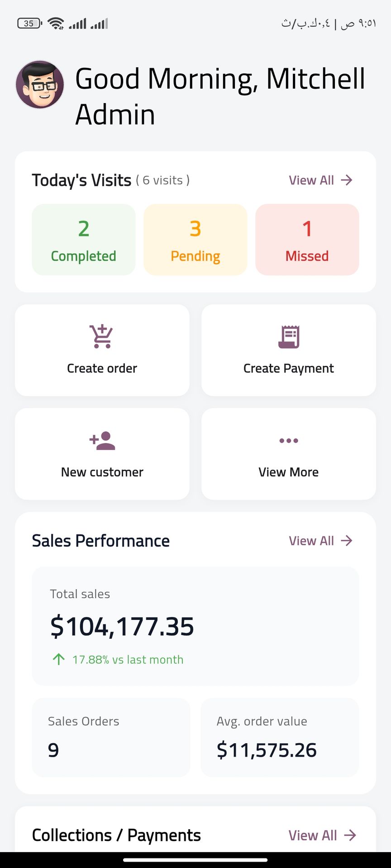This screenshot has height=868, width=391.
Task: Click arrow icon beside Today's Visits View All
Action: tap(347, 180)
